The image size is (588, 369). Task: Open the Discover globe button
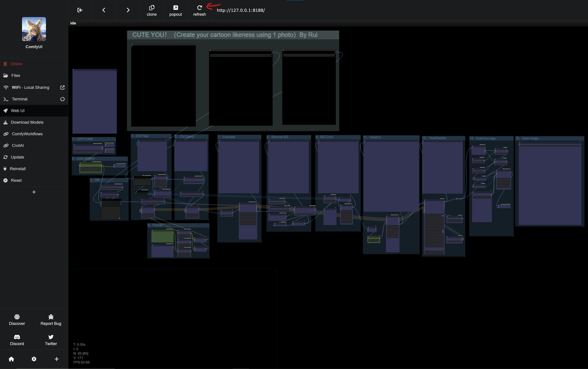click(17, 320)
